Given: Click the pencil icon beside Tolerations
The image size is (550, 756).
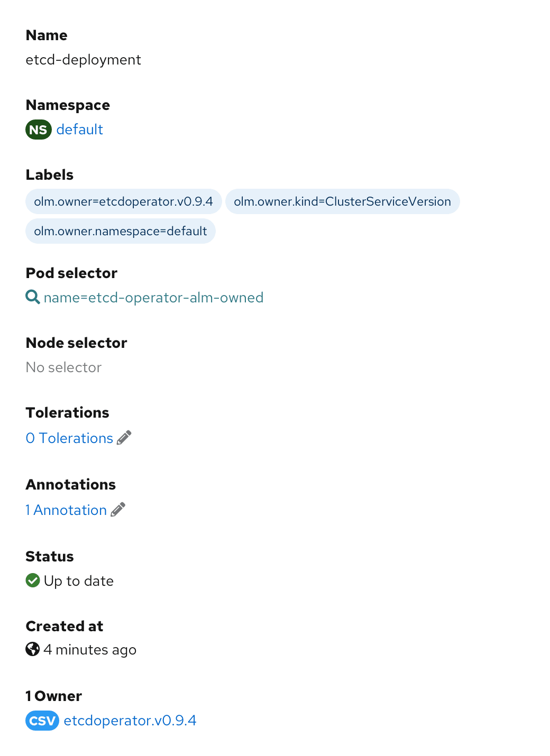Looking at the screenshot, I should pyautogui.click(x=124, y=438).
